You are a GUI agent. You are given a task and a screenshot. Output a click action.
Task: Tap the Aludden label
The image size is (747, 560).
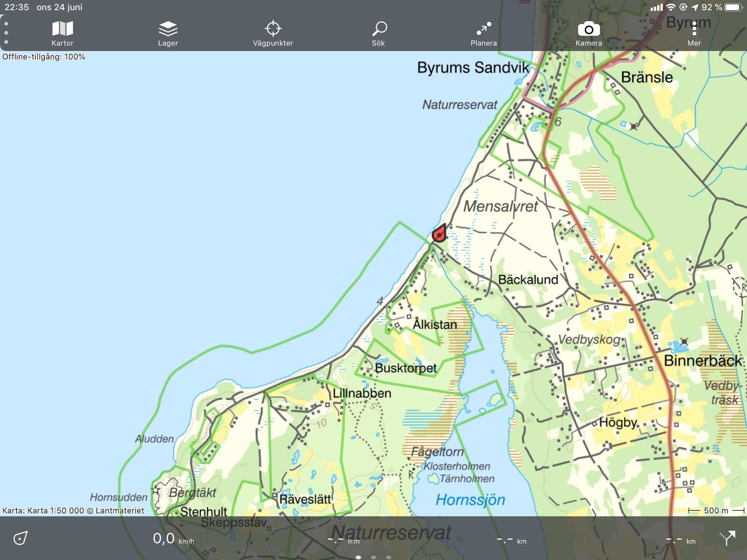click(x=155, y=439)
